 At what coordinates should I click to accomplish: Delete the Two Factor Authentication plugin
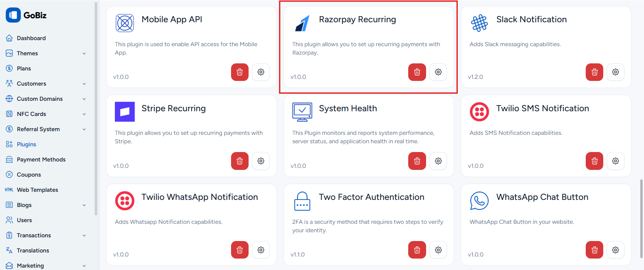417,250
